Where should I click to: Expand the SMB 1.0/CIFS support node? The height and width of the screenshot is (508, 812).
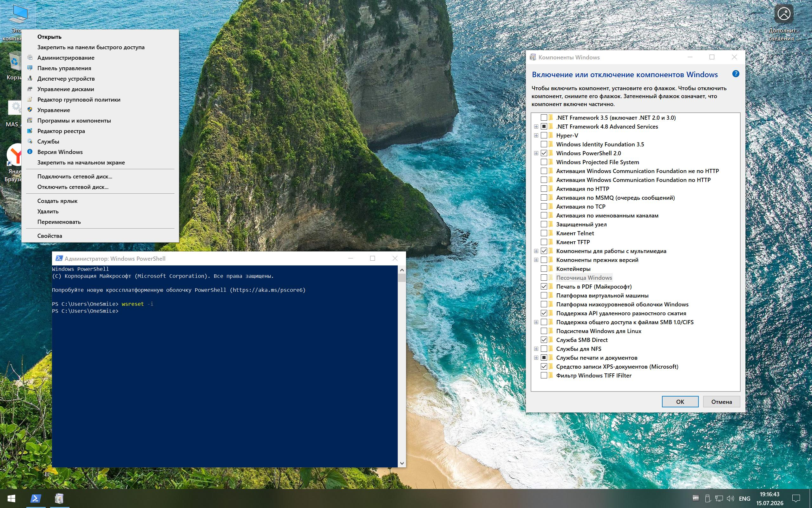point(536,322)
